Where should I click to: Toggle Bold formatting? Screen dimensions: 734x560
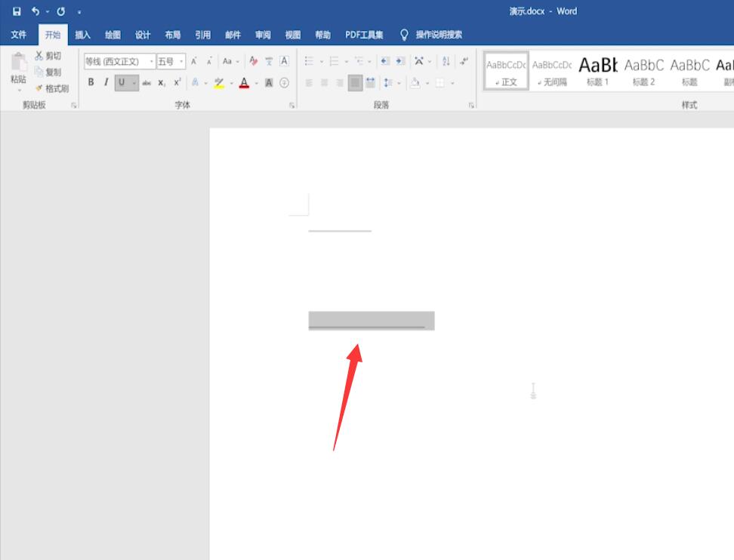(91, 82)
